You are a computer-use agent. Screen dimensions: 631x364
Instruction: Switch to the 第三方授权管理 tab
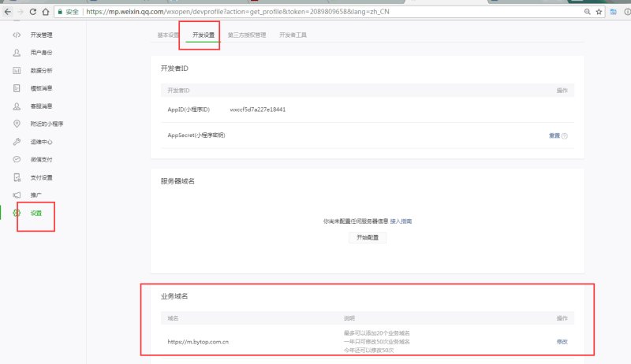click(x=246, y=35)
